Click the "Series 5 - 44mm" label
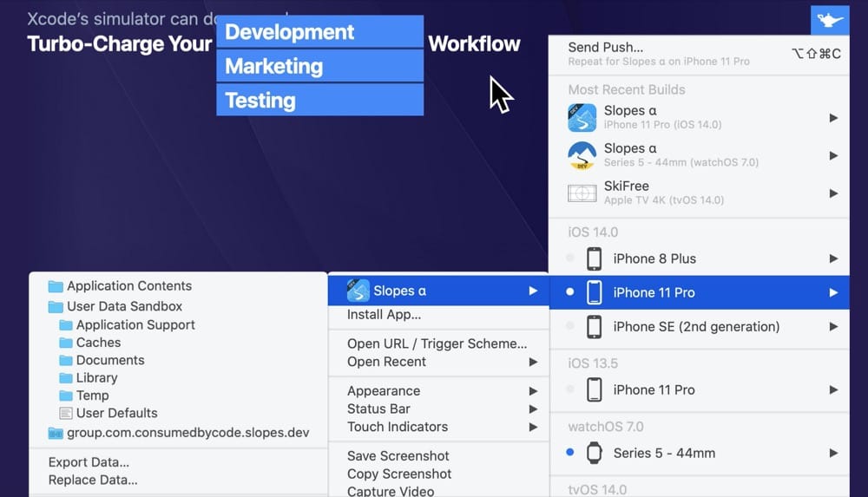This screenshot has height=497, width=868. [x=664, y=453]
